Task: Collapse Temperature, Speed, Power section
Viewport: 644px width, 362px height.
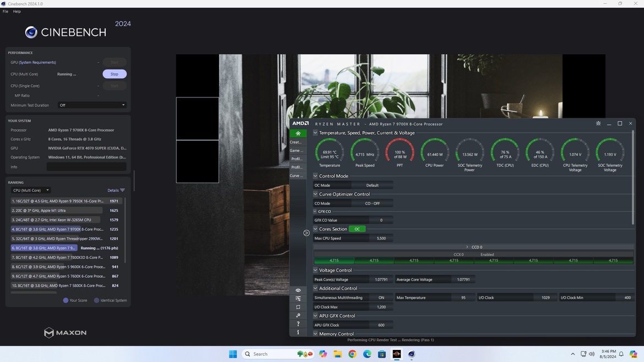Action: coord(315,133)
